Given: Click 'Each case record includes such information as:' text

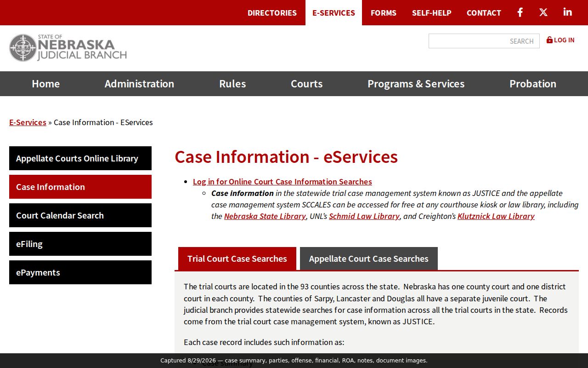Looking at the screenshot, I should coord(264,342).
